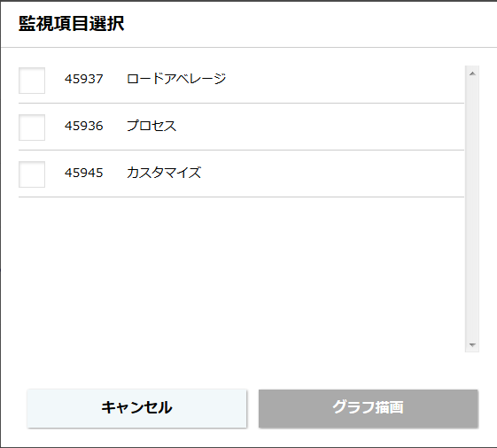Click the scrollbar up arrow
The height and width of the screenshot is (448, 497).
coord(472,73)
